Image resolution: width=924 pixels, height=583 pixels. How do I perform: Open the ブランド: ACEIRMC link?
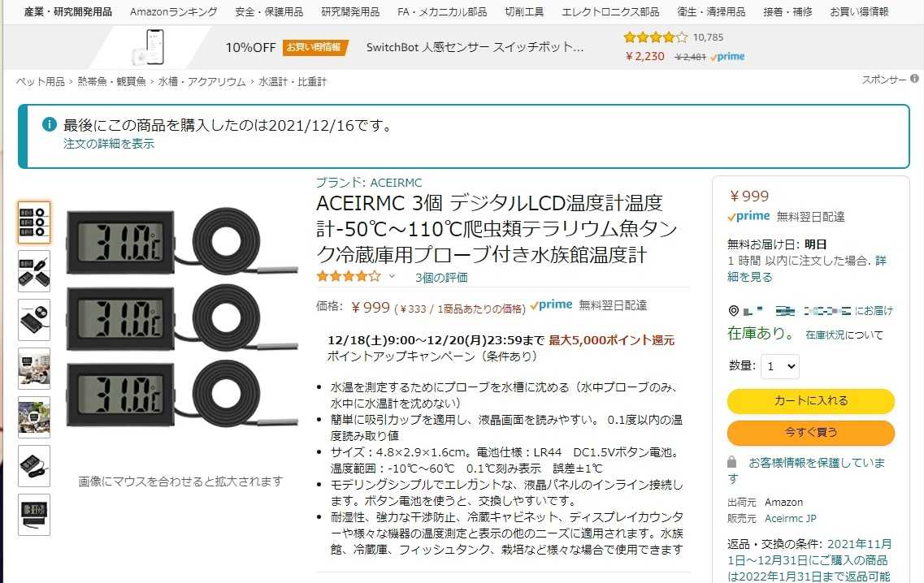coord(369,183)
